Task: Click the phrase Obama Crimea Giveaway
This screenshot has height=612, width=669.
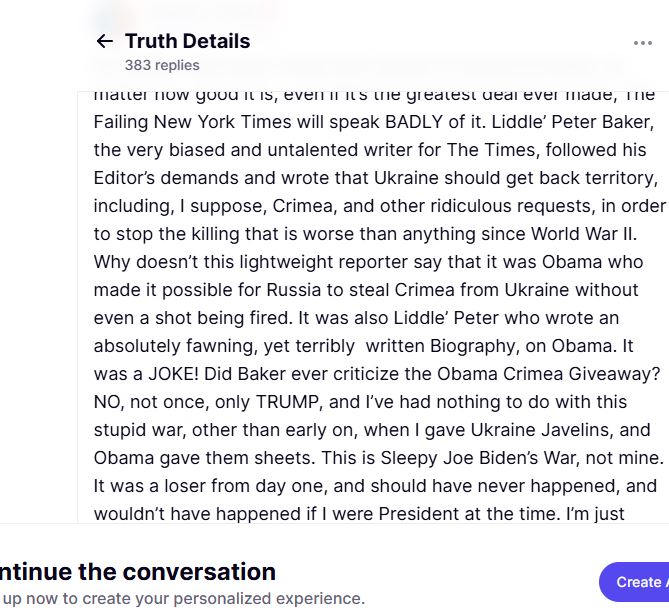Action: (549, 374)
